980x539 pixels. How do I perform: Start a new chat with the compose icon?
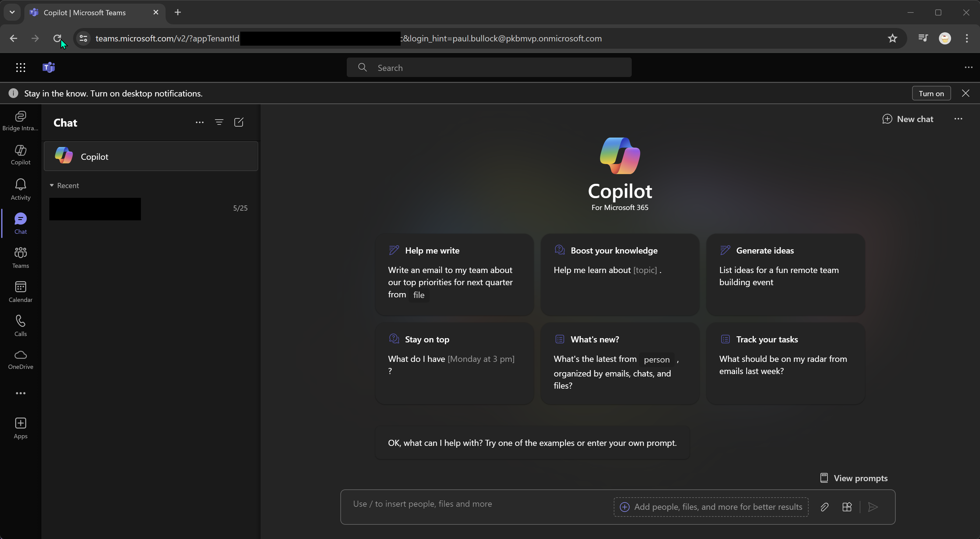[239, 122]
